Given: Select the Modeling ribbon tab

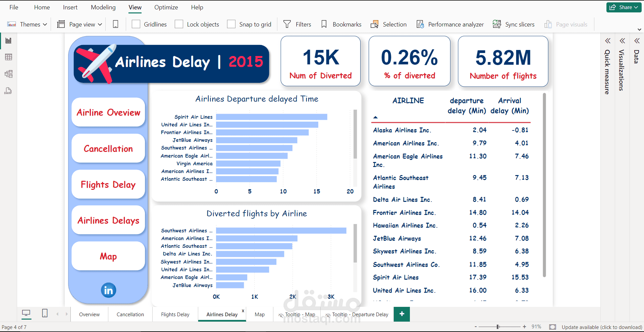Looking at the screenshot, I should [x=103, y=7].
